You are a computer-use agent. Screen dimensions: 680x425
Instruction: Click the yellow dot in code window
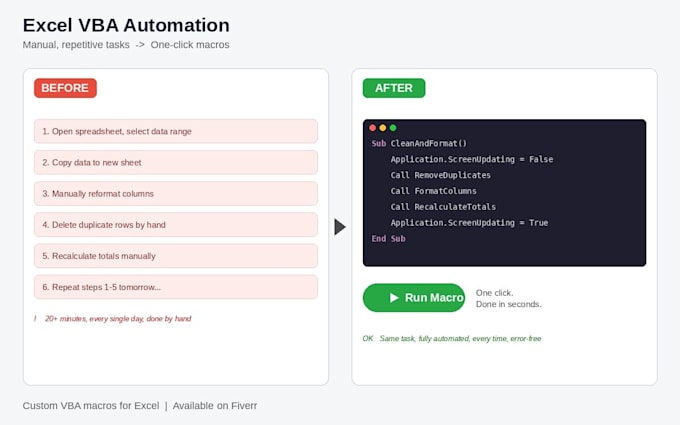[382, 128]
